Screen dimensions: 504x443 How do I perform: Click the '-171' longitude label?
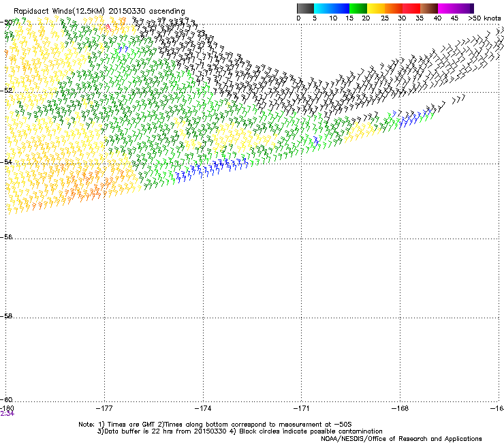point(302,408)
